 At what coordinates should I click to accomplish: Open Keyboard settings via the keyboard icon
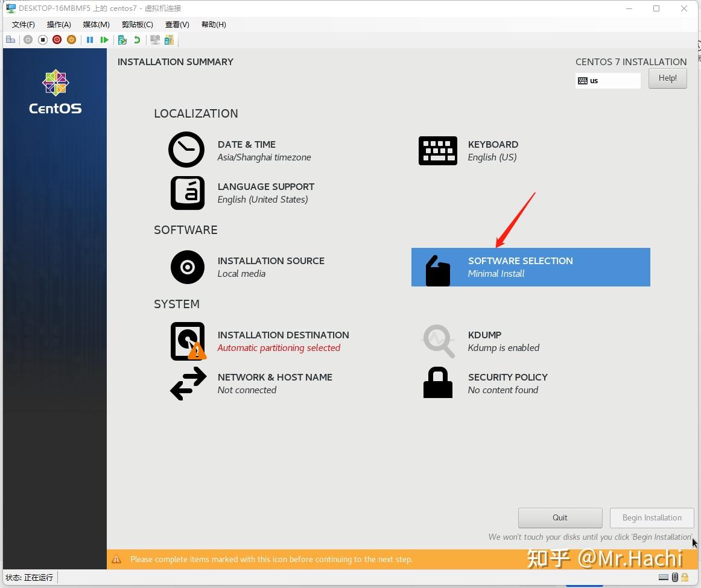click(438, 151)
